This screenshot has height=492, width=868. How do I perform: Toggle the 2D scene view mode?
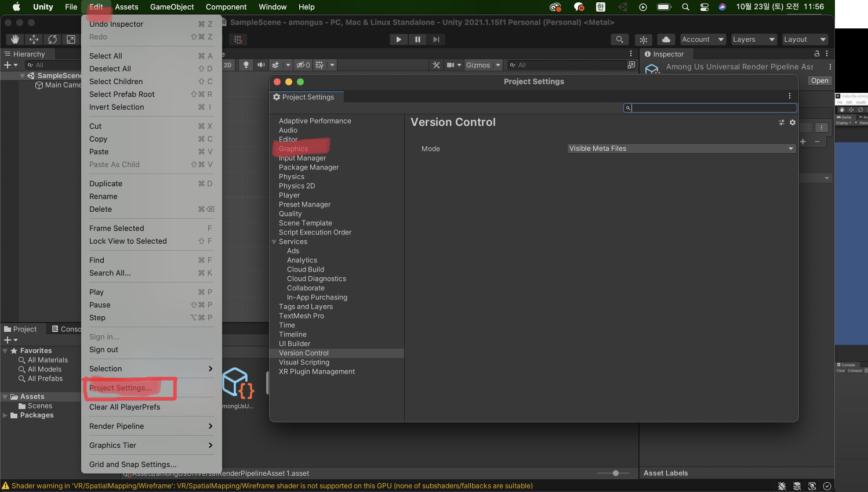(x=227, y=65)
